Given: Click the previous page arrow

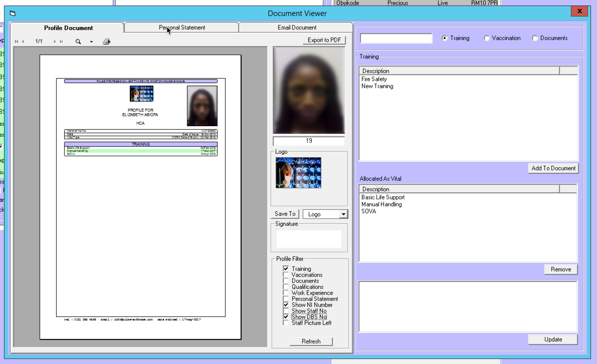Looking at the screenshot, I should (23, 42).
